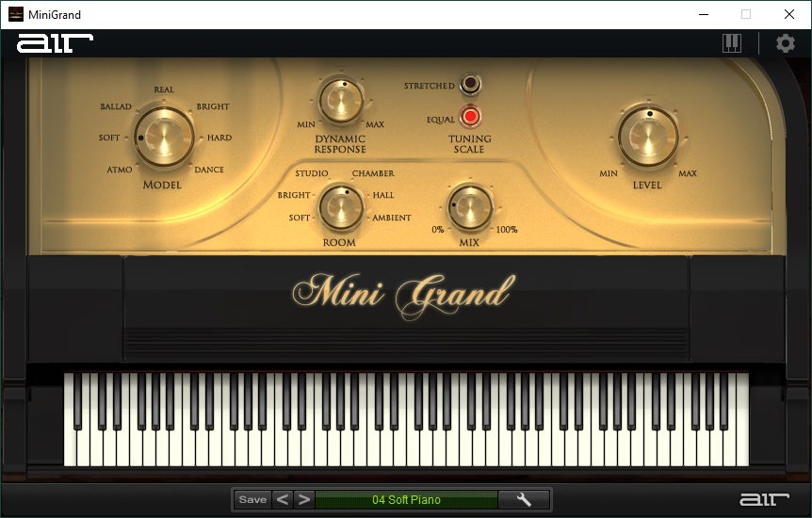Image resolution: width=812 pixels, height=518 pixels.
Task: Select the Real model label
Action: pos(164,89)
